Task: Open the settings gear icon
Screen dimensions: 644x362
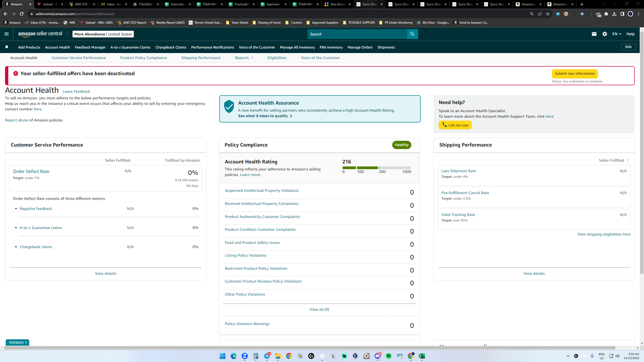Action: tap(605, 34)
